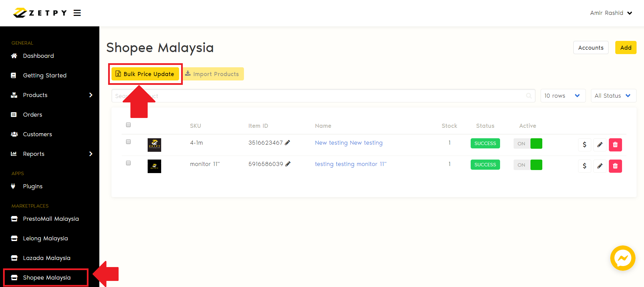Click the trash icon for monitor 11" product
The height and width of the screenshot is (287, 644).
coord(615,166)
